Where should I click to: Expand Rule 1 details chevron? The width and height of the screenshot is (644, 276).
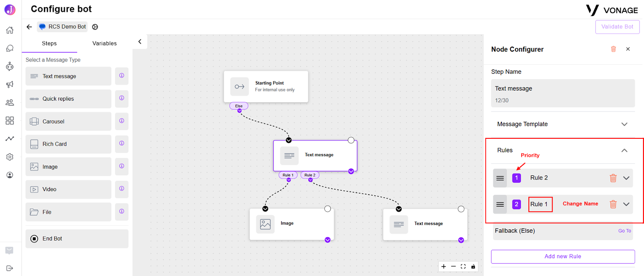pos(626,204)
